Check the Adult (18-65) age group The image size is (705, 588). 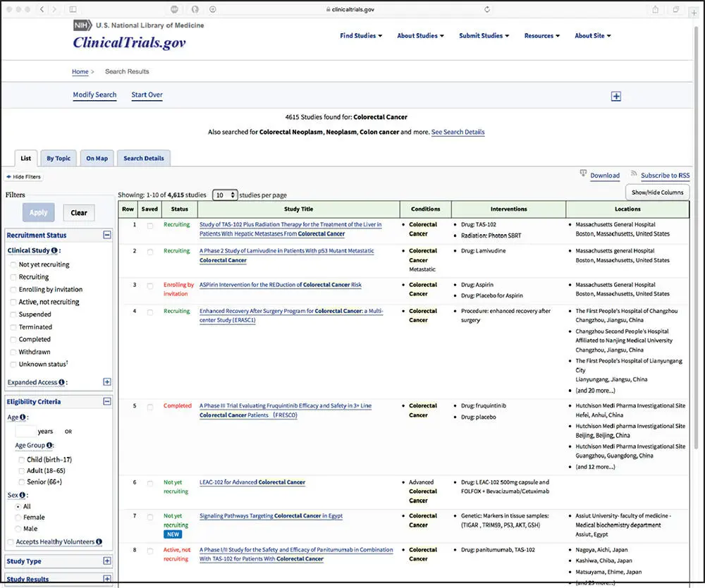[22, 471]
